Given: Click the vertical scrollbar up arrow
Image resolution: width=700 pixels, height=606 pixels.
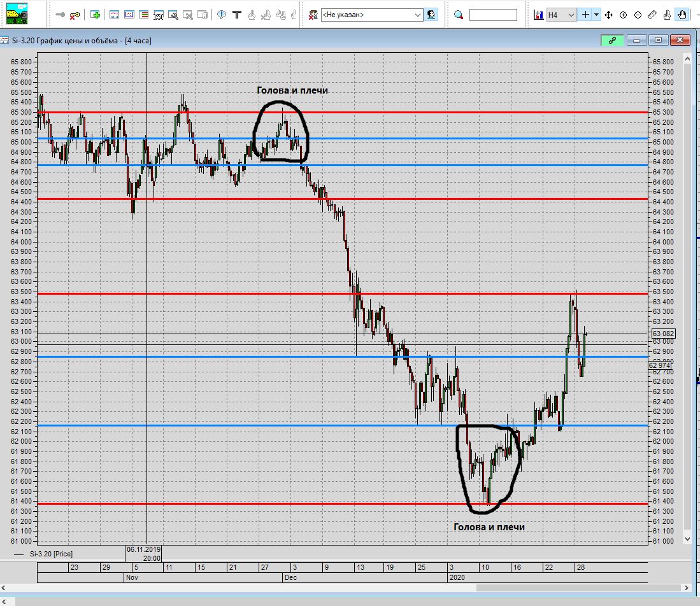Looking at the screenshot, I should (x=687, y=59).
